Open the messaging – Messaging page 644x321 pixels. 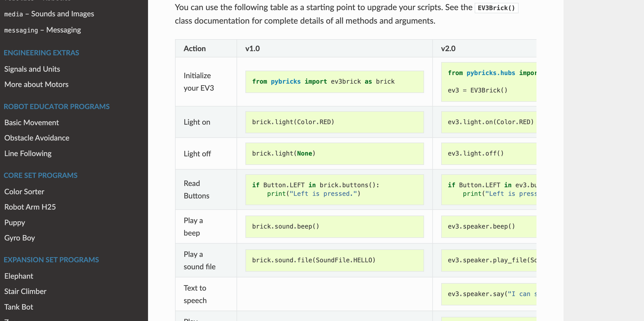pyautogui.click(x=43, y=30)
